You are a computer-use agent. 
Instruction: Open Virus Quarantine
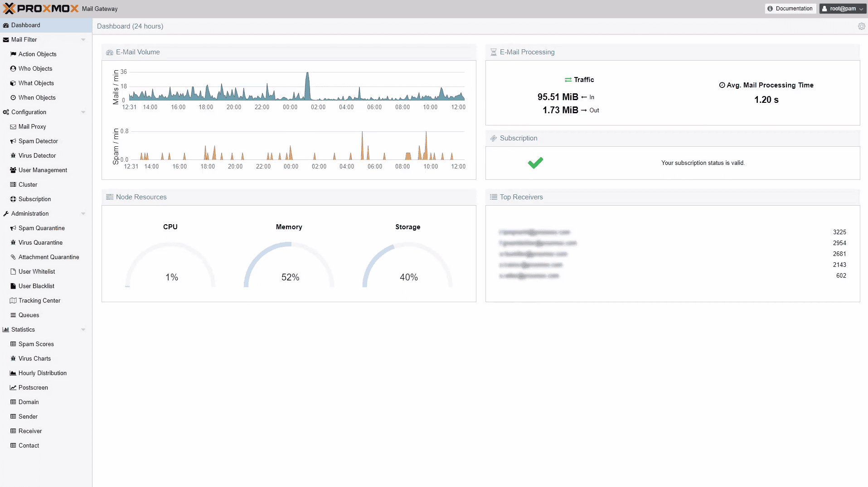46,242
